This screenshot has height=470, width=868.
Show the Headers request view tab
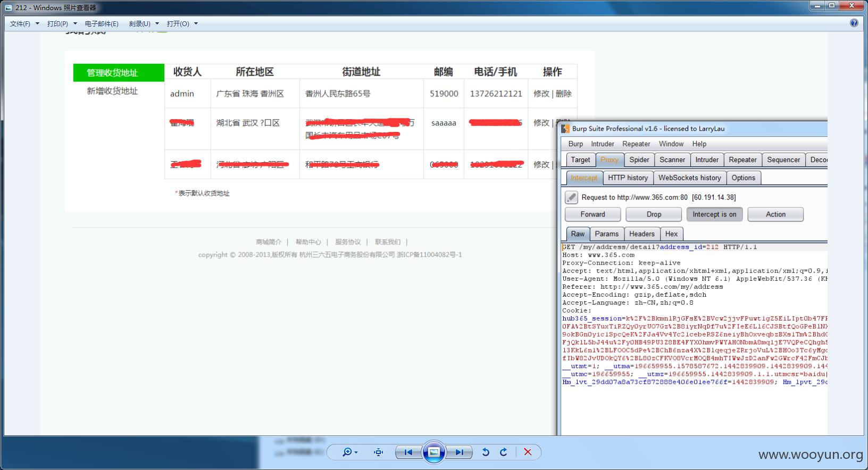[x=642, y=234]
